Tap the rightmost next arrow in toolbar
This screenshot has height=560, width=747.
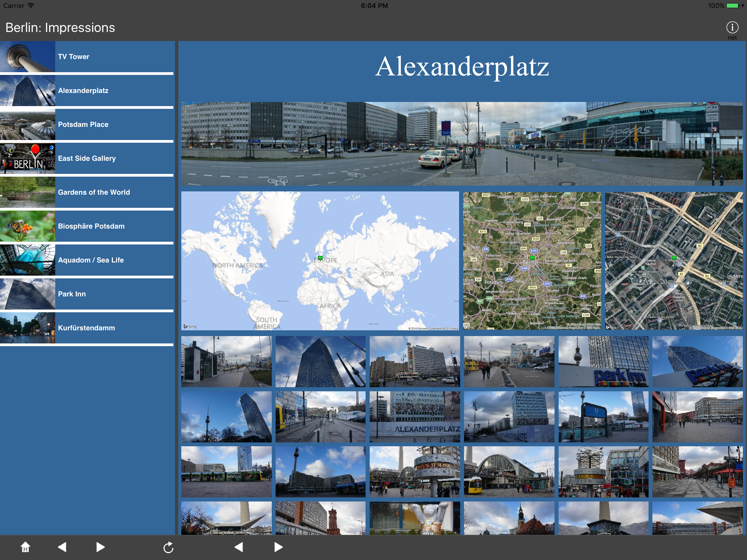[x=278, y=547]
